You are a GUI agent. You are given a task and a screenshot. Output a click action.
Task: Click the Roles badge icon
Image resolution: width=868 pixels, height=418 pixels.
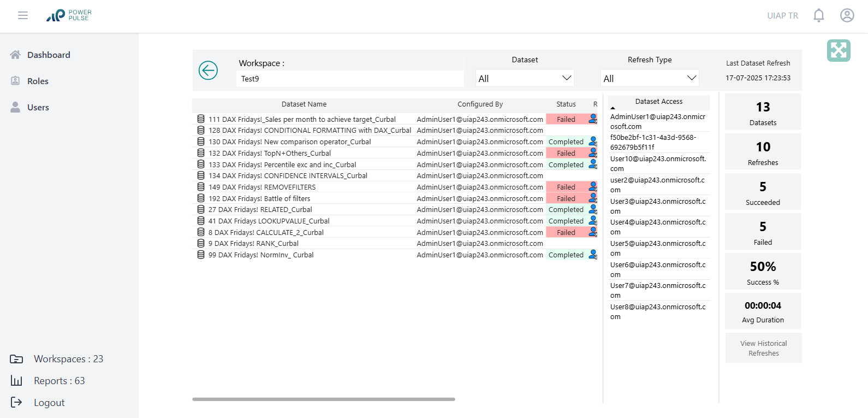point(15,81)
